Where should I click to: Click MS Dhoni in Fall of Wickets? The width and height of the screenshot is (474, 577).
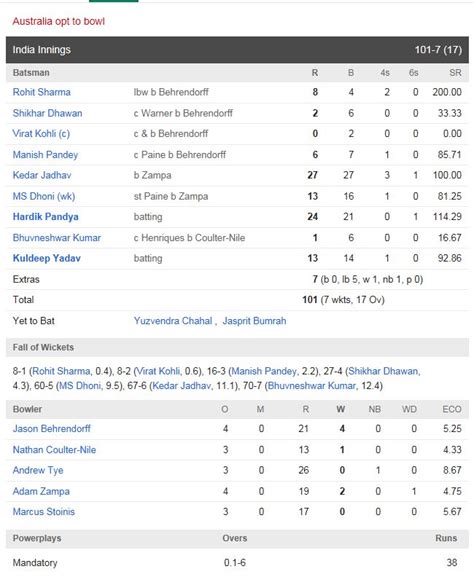pos(80,386)
